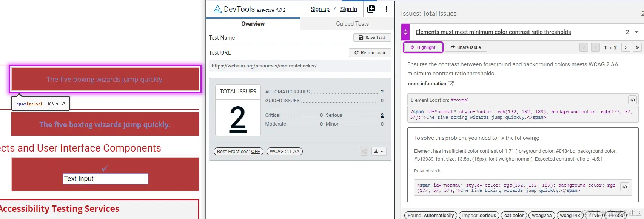Collapse the color contrast issue group arrow
The height and width of the screenshot is (219, 644).
tap(636, 32)
